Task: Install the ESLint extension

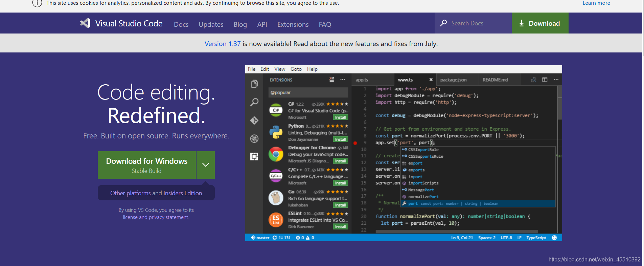Action: (x=341, y=227)
